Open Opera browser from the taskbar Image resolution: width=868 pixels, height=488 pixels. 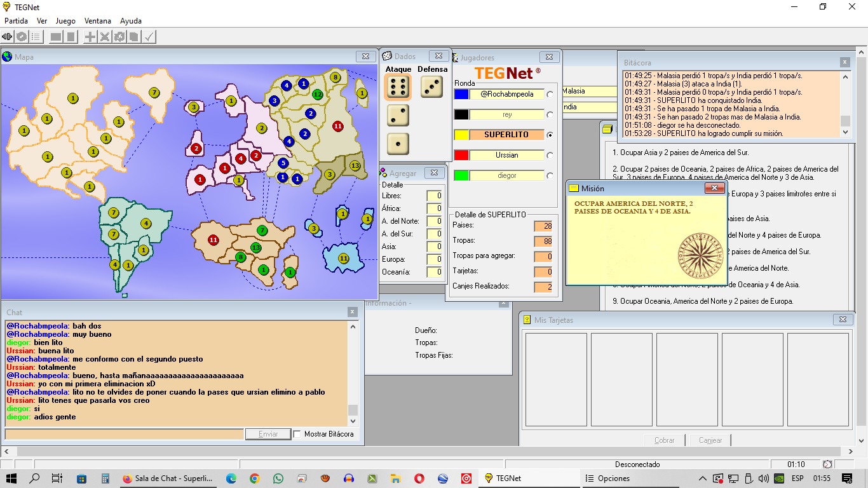419,478
